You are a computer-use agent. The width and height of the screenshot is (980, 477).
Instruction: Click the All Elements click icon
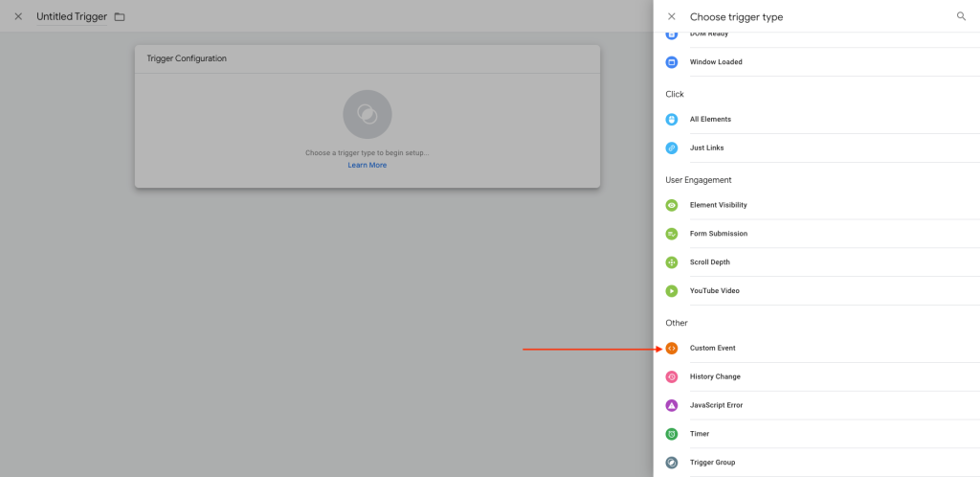point(671,120)
